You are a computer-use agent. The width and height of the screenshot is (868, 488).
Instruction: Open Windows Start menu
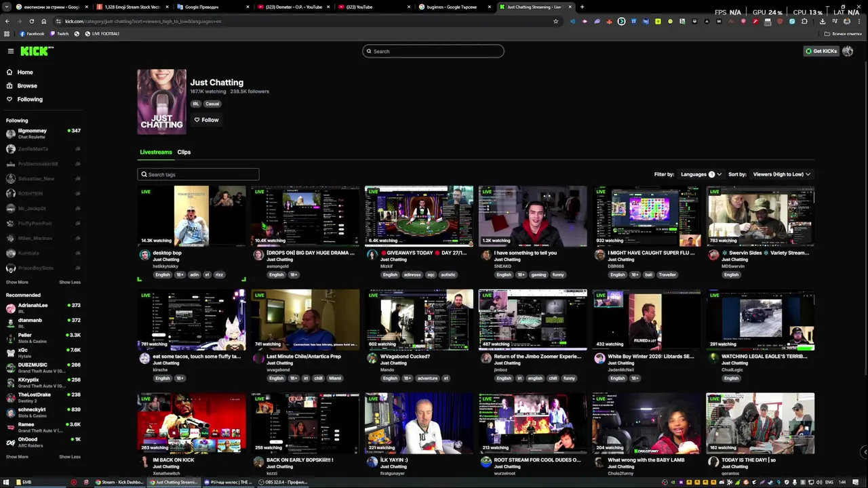coord(7,482)
